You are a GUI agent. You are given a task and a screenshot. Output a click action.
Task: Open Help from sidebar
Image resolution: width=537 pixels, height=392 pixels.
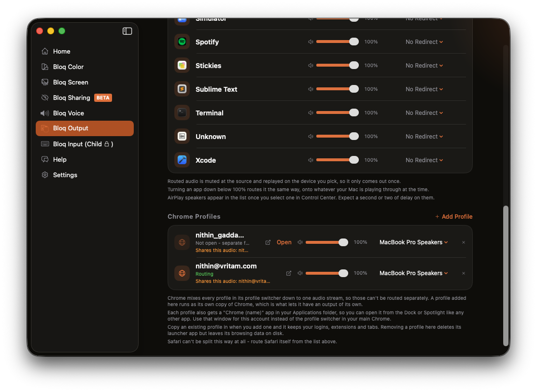click(x=85, y=159)
